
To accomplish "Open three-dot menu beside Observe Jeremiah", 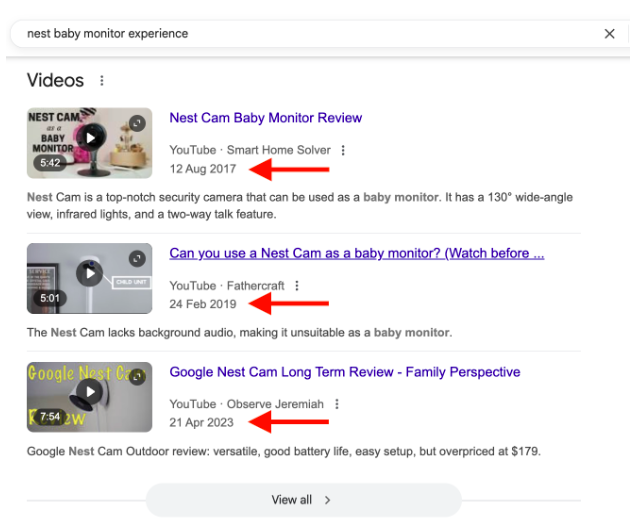I will point(337,404).
